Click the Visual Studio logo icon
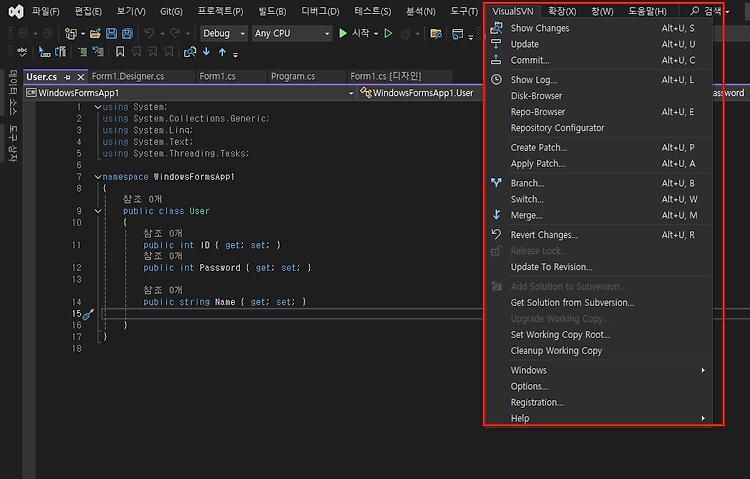 [x=16, y=11]
